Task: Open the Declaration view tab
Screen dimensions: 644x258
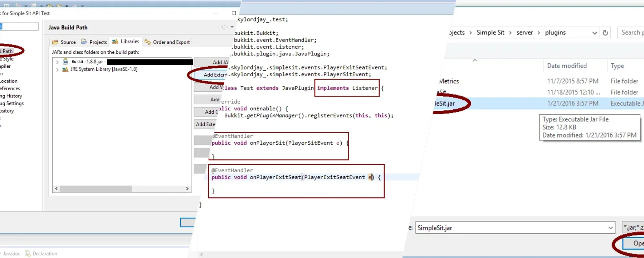Action: click(x=41, y=253)
